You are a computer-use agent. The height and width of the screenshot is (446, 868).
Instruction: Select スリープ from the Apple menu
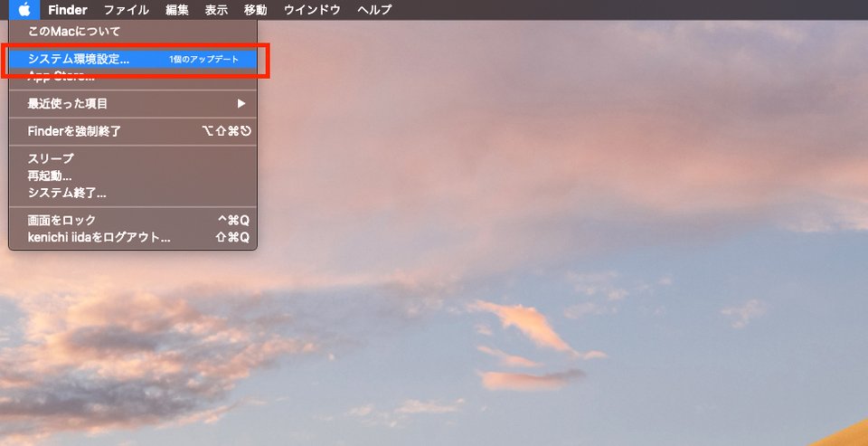[133, 158]
